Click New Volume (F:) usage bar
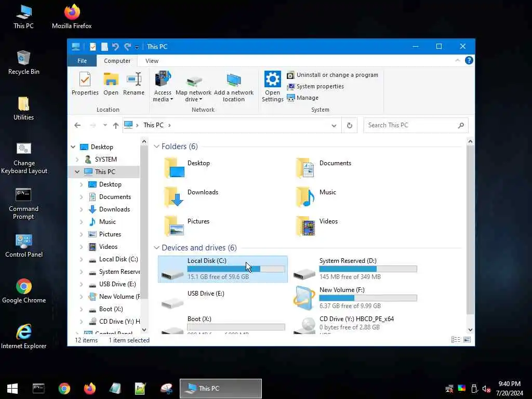Screen dimensions: 532x399 pos(368,298)
